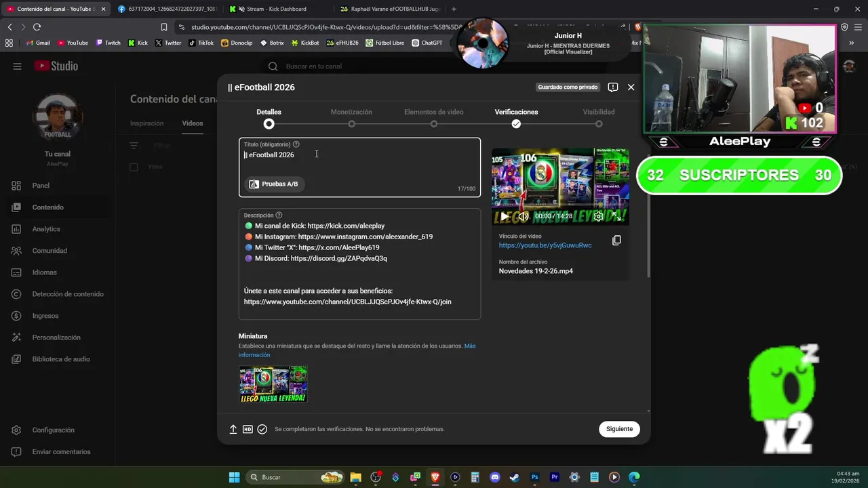This screenshot has height=488, width=868.
Task: Click into the Descripción text box
Action: 359,264
